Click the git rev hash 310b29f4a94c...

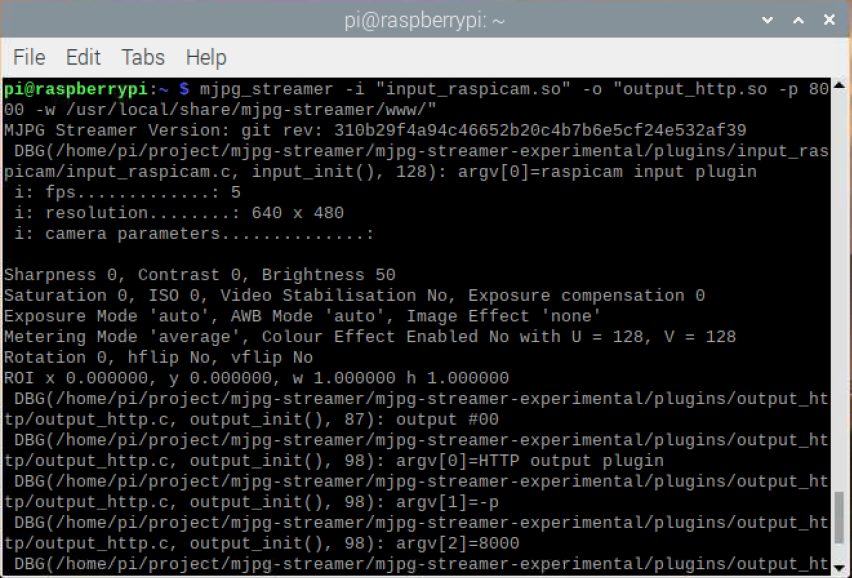(540, 130)
